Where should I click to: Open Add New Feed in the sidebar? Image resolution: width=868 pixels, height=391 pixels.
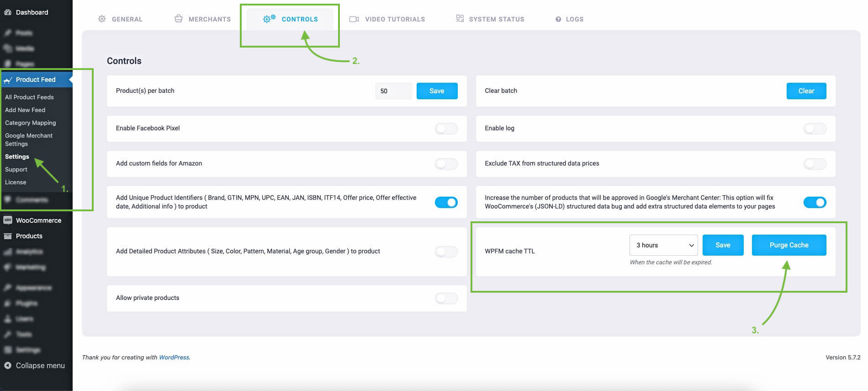[25, 110]
